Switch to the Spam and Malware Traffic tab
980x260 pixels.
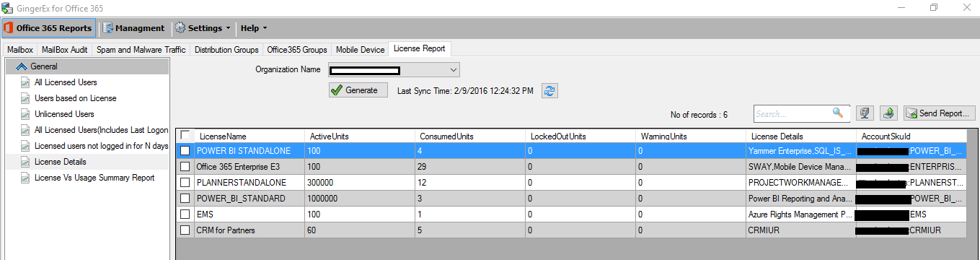coord(141,50)
